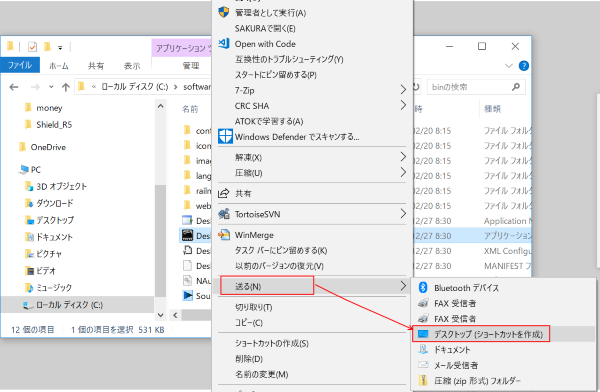Viewport: 600px width, 392px height.
Task: Choose SAKURAで開く(E)
Action: [x=265, y=28]
